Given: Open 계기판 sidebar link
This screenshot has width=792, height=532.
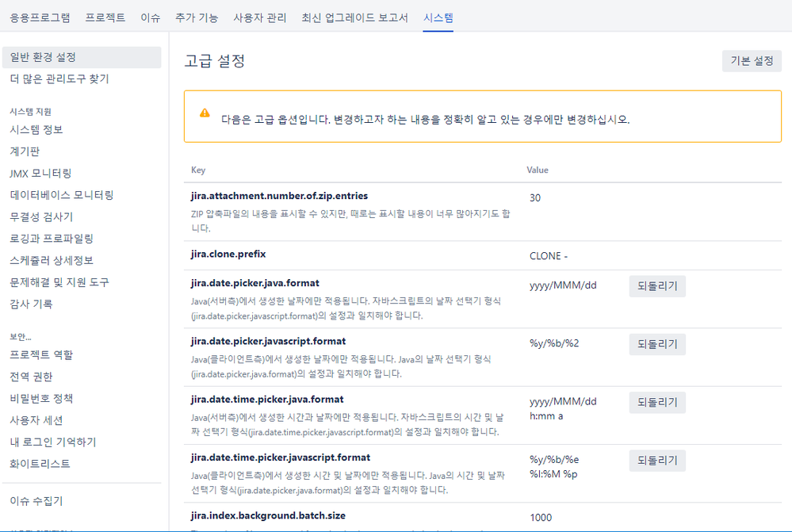Looking at the screenshot, I should point(25,151).
